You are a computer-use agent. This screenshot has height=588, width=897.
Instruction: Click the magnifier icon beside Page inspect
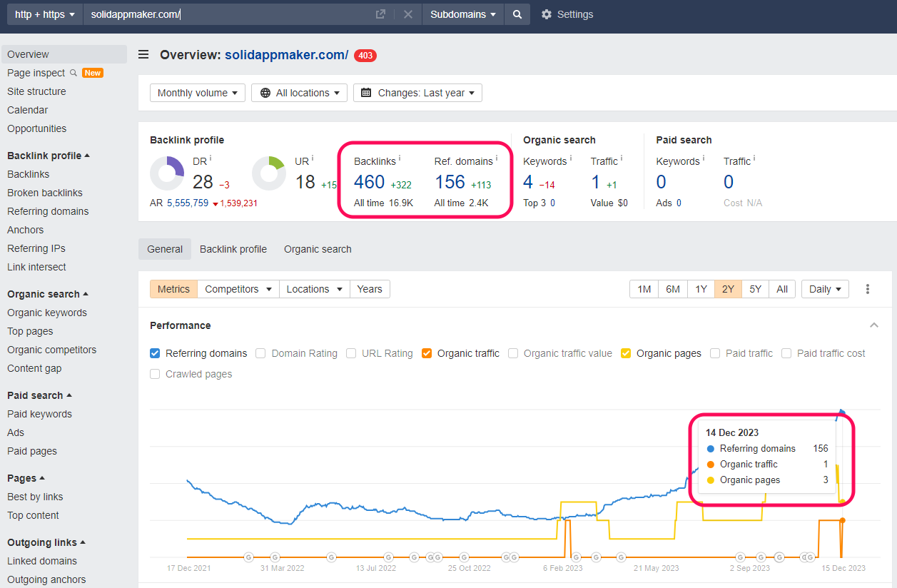click(73, 73)
